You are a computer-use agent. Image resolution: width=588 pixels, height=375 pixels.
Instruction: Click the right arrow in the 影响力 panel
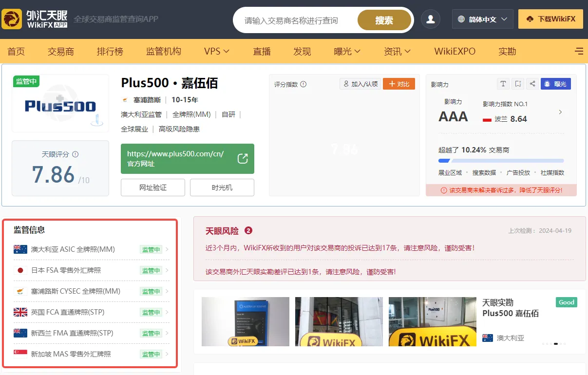[560, 112]
